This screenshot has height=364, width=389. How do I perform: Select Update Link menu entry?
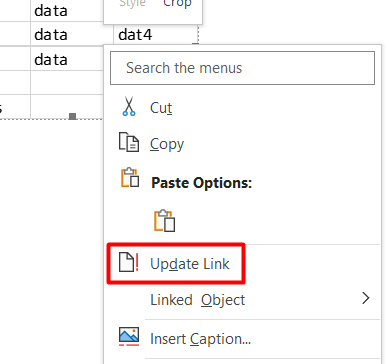coord(190,264)
